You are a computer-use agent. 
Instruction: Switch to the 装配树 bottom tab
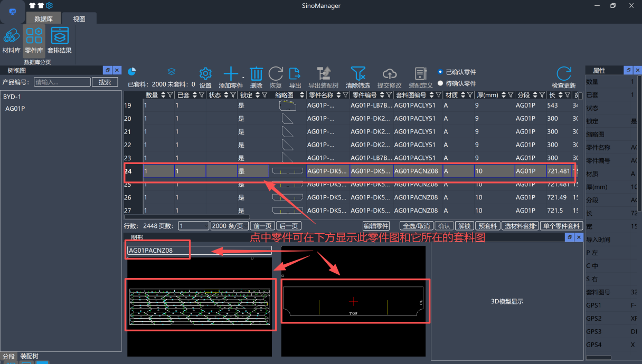tap(29, 356)
